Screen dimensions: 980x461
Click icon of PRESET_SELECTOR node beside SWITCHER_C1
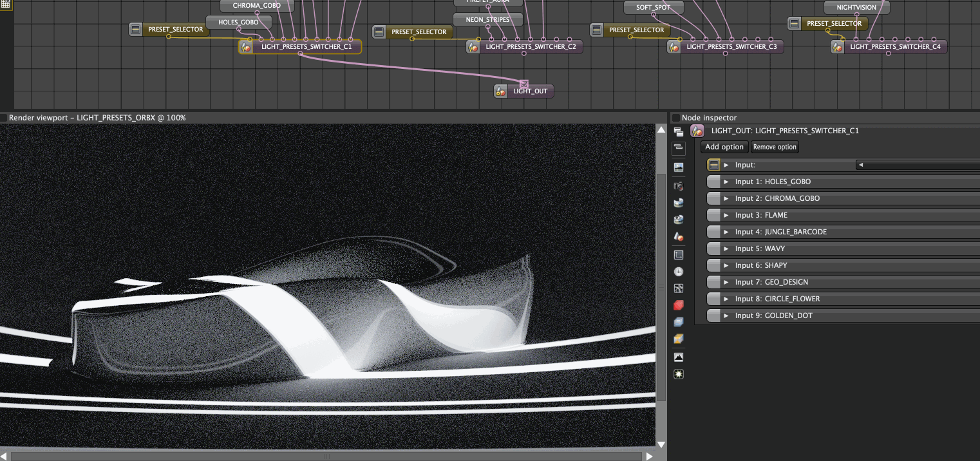point(135,29)
